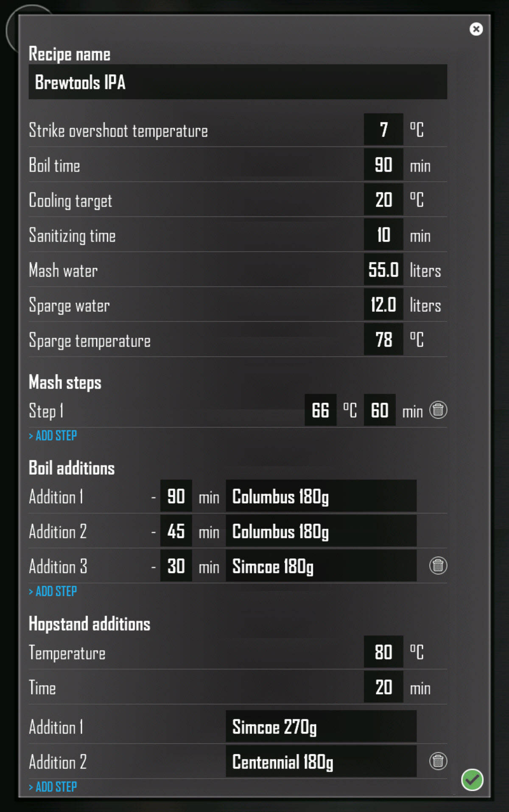Screen dimensions: 509x812
Task: Remove boil Addition 3 using trash icon
Action: click(438, 566)
